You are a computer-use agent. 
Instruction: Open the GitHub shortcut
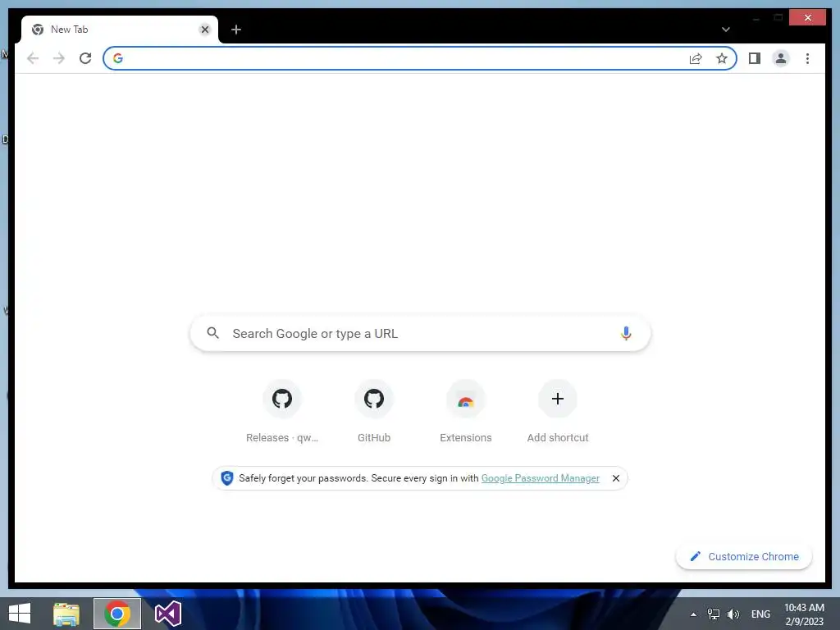pos(374,412)
